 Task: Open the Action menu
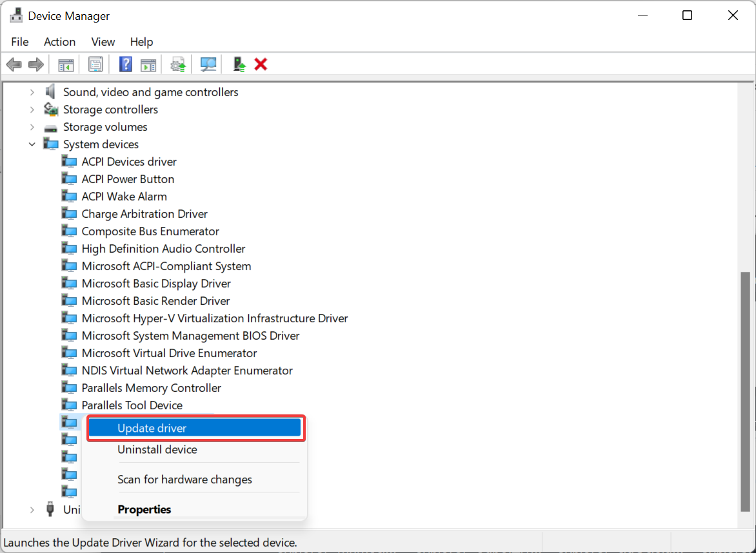coord(60,42)
